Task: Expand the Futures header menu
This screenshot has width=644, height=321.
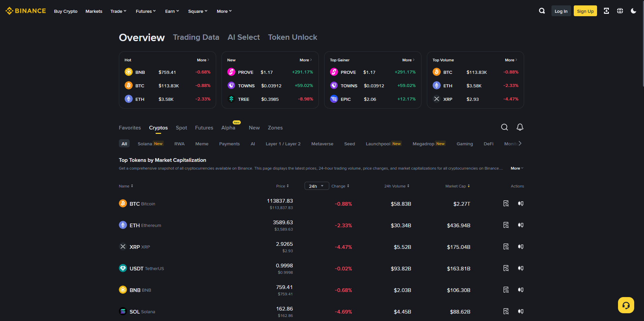Action: [146, 11]
